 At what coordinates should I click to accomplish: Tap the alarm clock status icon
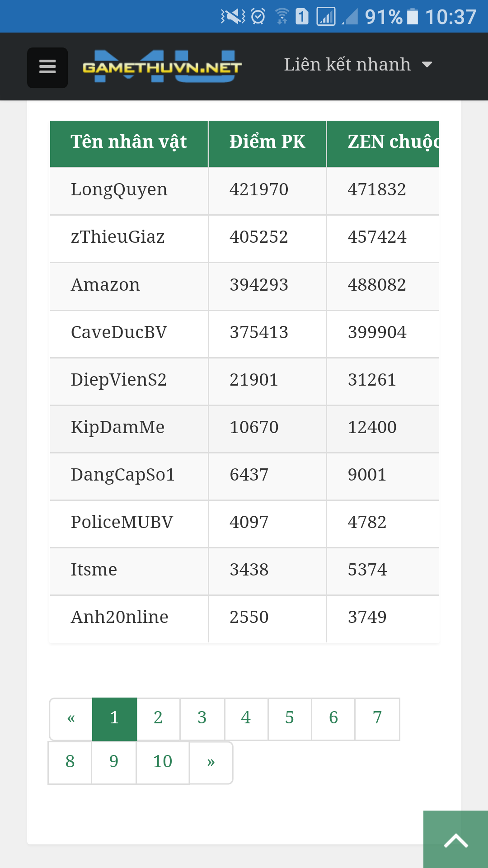pos(258,17)
